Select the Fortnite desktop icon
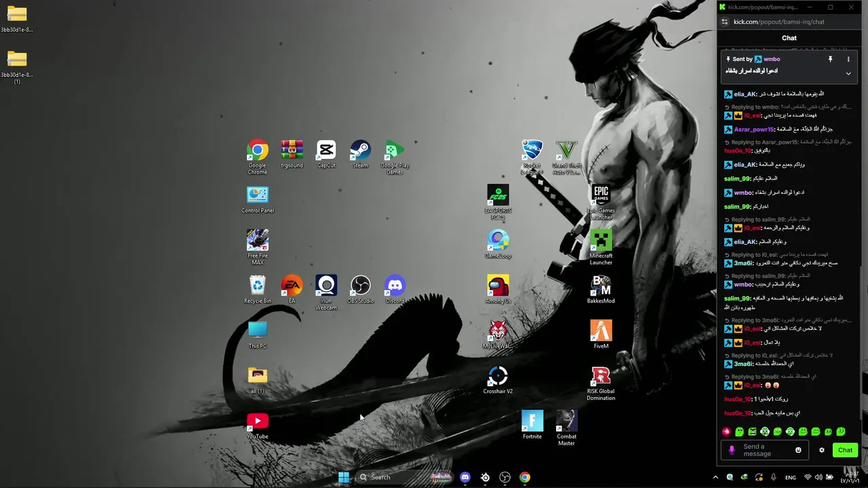 [x=532, y=426]
